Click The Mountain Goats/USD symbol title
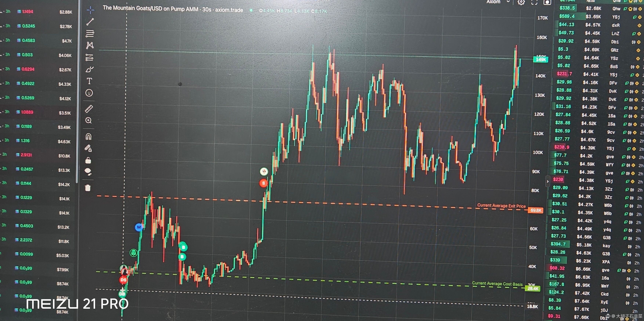This screenshot has height=321, width=644. click(x=150, y=8)
